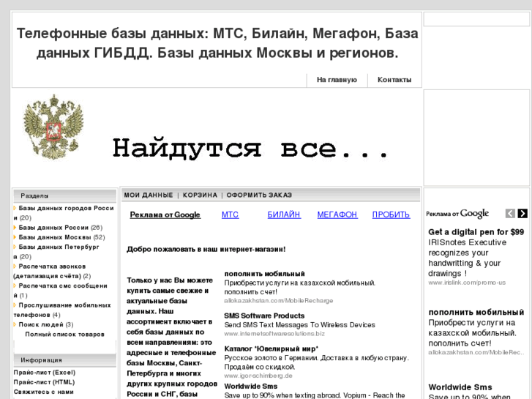Click the page title heading Телефонные базы данных
Screen dimensions: 532x399
217,43
